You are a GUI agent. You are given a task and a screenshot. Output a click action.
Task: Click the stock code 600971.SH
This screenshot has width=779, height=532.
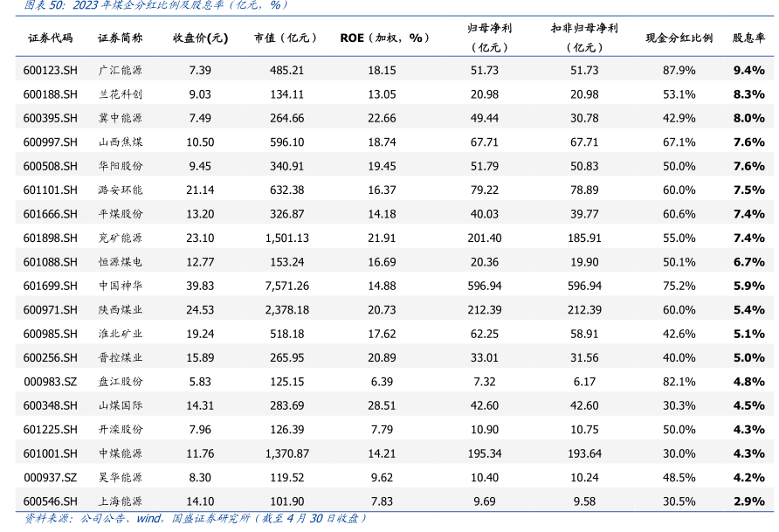50,310
